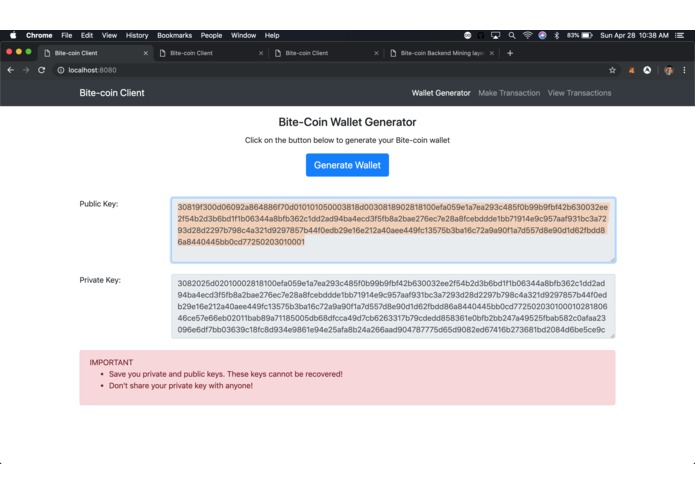Click inside the Private Key text area
This screenshot has width=695, height=494.
[393, 306]
